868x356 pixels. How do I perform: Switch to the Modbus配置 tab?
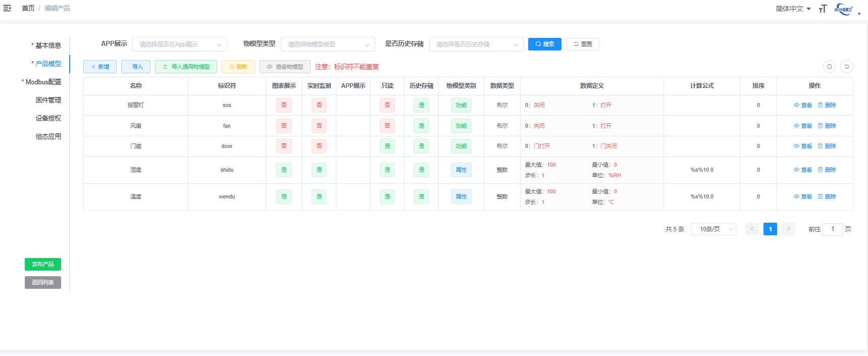(x=43, y=82)
